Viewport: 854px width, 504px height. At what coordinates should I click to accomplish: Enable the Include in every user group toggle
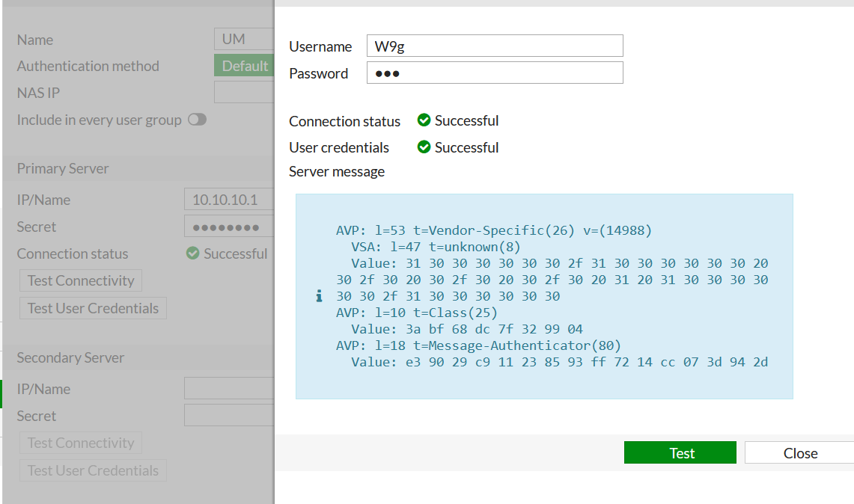[197, 118]
